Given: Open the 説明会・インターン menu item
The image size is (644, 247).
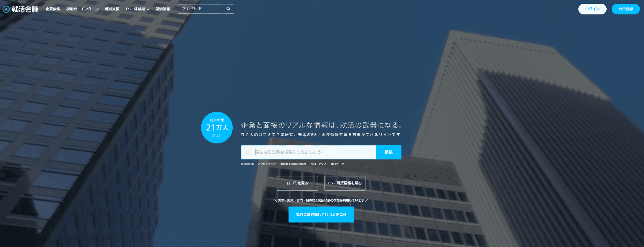Looking at the screenshot, I should 82,9.
